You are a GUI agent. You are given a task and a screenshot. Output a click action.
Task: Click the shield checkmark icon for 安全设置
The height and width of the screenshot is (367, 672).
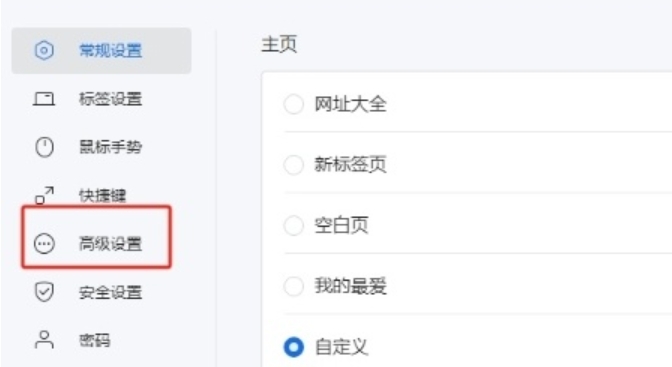pyautogui.click(x=44, y=292)
